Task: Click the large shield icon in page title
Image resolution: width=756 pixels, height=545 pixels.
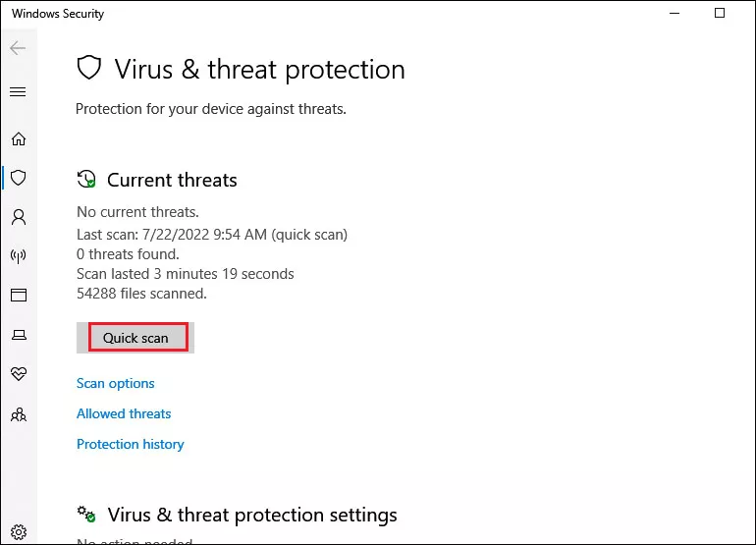Action: point(89,68)
